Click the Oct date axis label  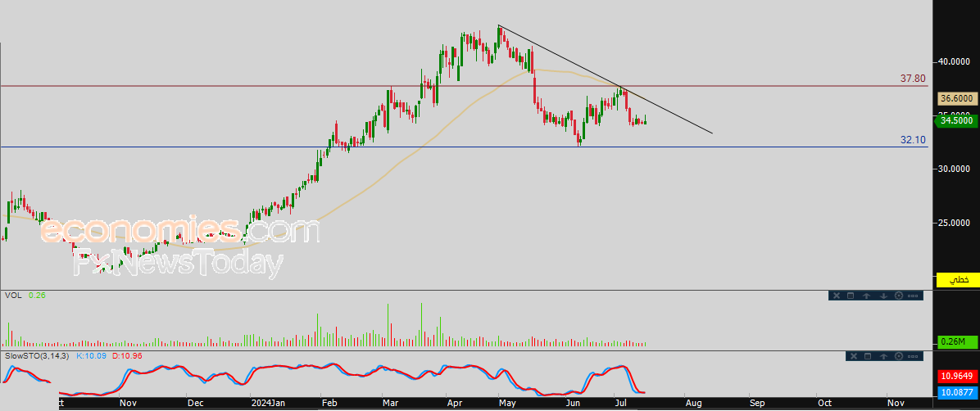pyautogui.click(x=823, y=404)
